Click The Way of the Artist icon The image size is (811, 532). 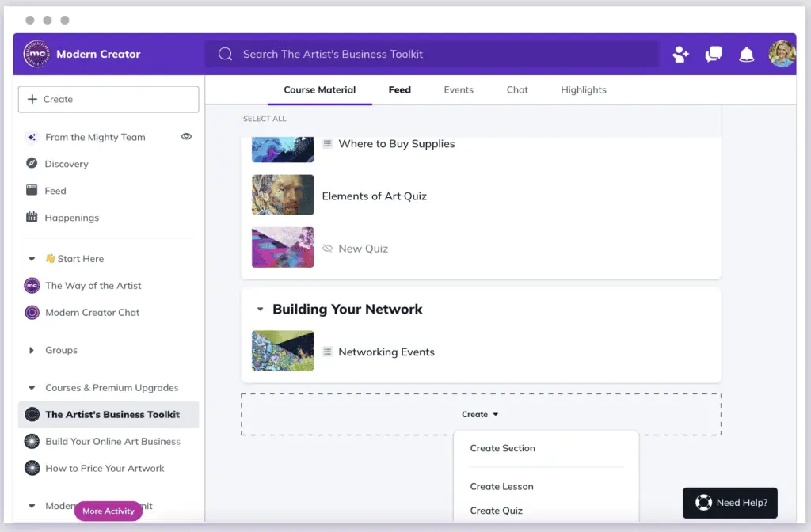[32, 285]
